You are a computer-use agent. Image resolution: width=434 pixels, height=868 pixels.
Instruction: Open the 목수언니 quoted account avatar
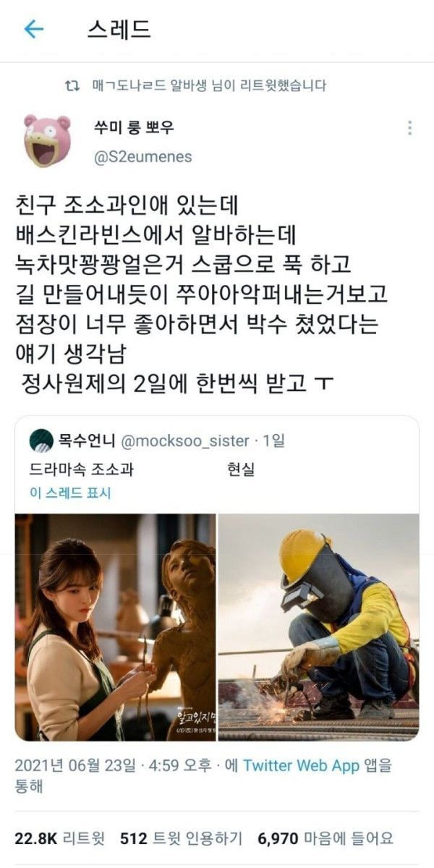(41, 441)
